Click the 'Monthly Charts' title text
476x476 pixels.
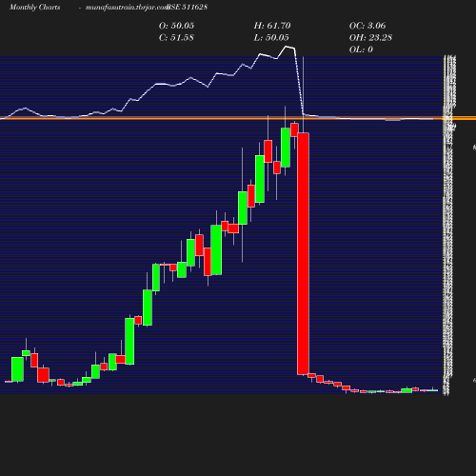point(35,8)
